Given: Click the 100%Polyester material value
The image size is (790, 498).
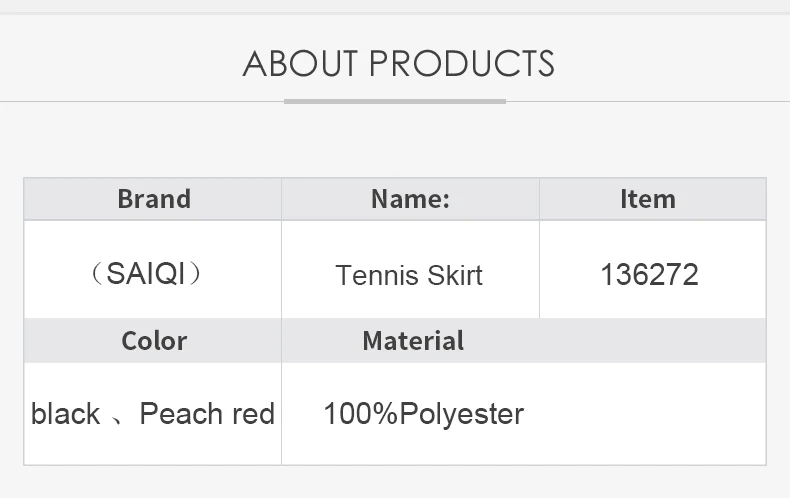Looking at the screenshot, I should click(x=423, y=414).
